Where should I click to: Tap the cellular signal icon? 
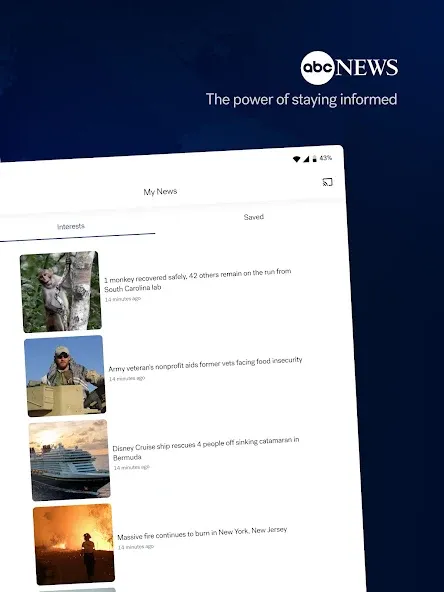306,159
